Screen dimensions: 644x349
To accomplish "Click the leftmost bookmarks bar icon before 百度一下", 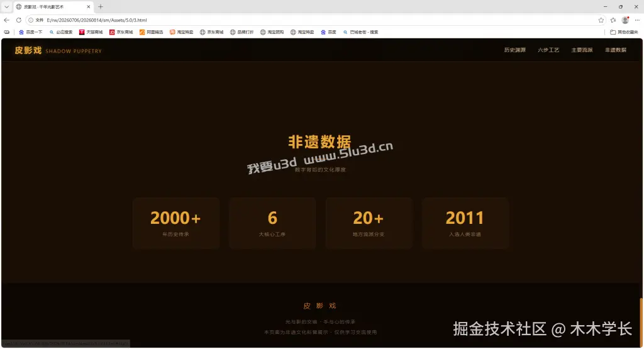I will coord(6,32).
